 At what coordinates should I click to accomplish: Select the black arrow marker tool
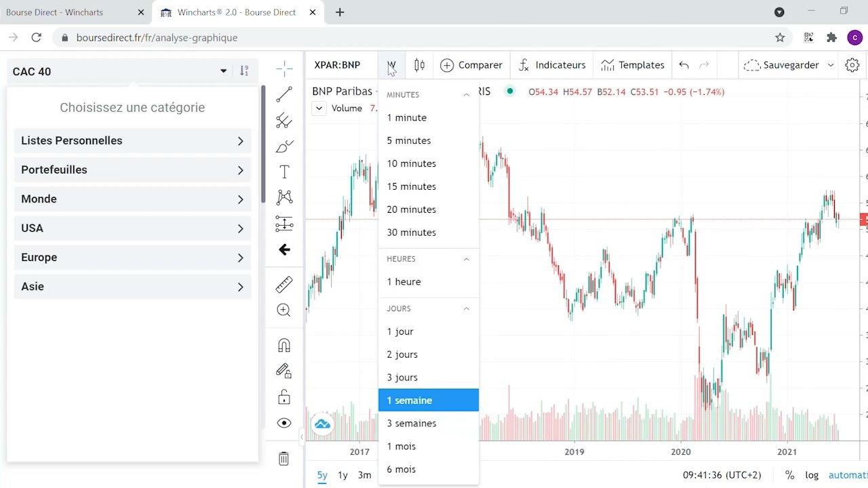pos(284,249)
